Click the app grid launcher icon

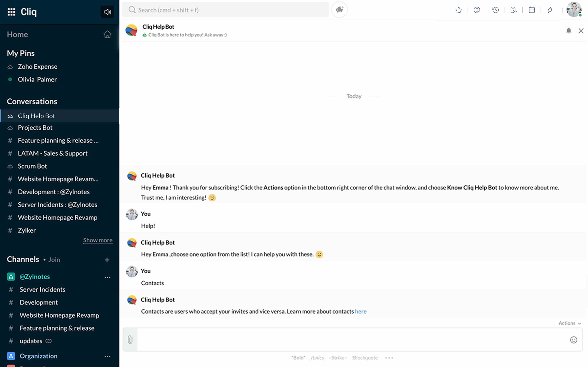click(x=11, y=12)
